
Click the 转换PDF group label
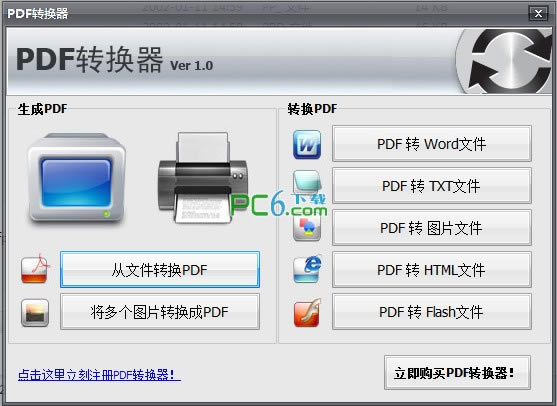(312, 109)
